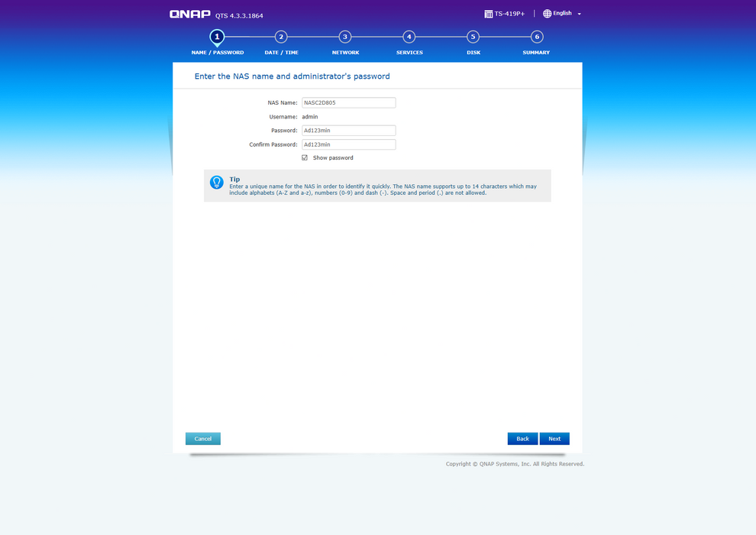Click the QNAP logo
Screen dimensions: 756x535
pyautogui.click(x=190, y=14)
